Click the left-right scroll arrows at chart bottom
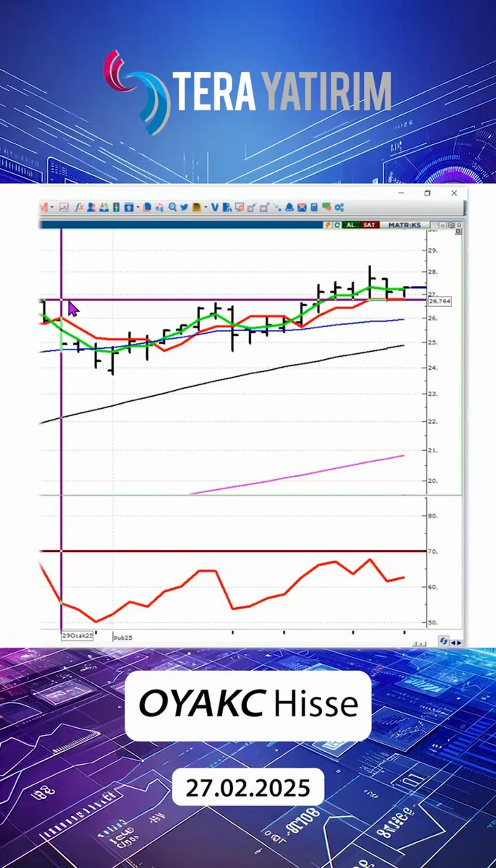 [456, 643]
